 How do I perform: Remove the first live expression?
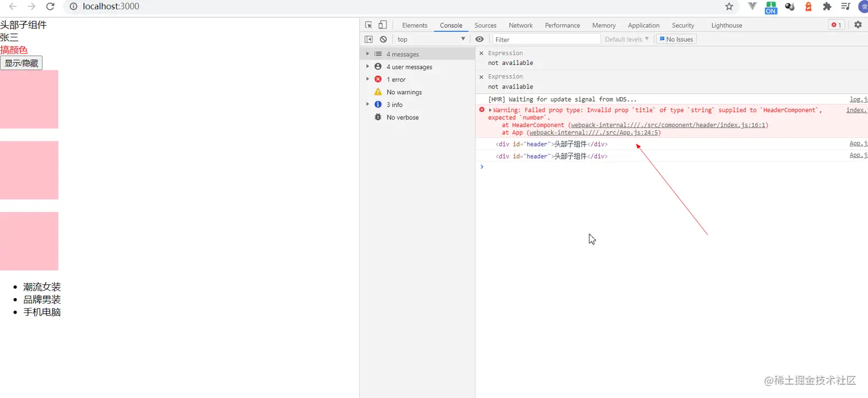(x=482, y=53)
